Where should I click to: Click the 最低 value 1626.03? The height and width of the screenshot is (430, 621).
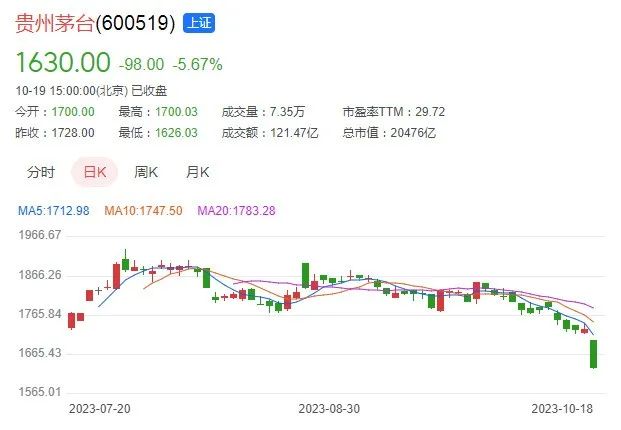tap(176, 133)
